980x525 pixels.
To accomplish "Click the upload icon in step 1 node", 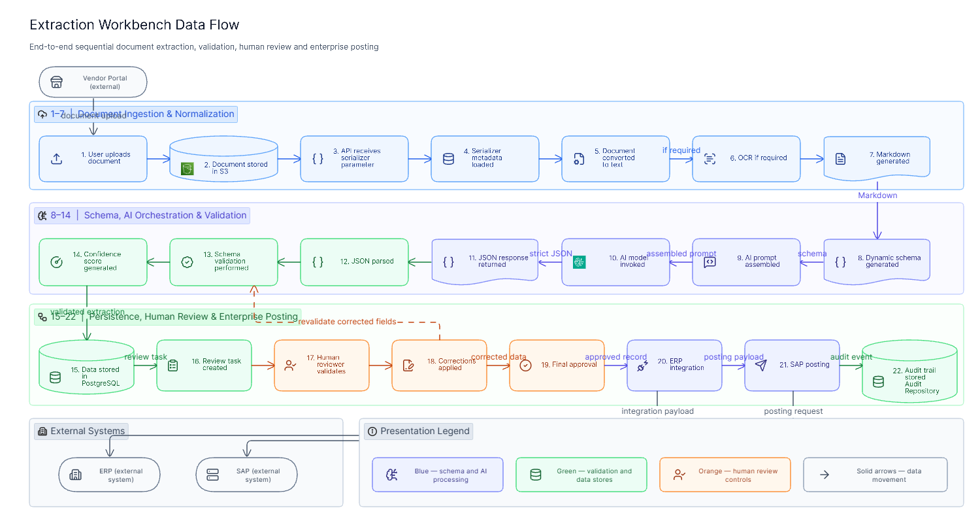I will pos(57,158).
